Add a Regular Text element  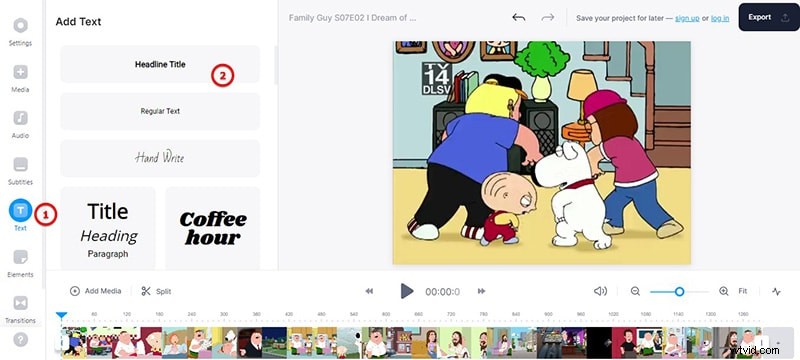point(160,111)
